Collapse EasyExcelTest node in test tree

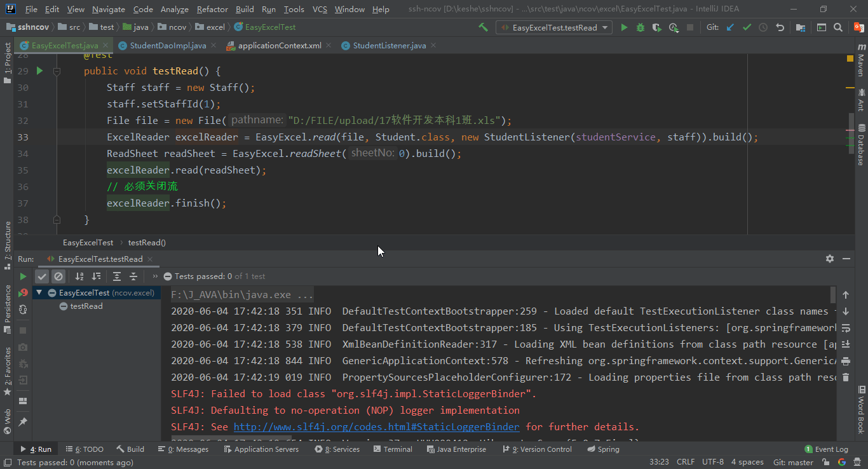[39, 293]
